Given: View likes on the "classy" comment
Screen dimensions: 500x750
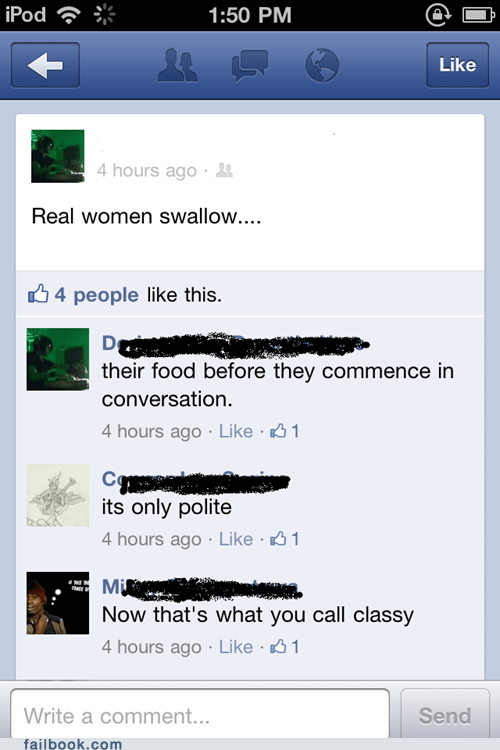Looking at the screenshot, I should [x=285, y=647].
